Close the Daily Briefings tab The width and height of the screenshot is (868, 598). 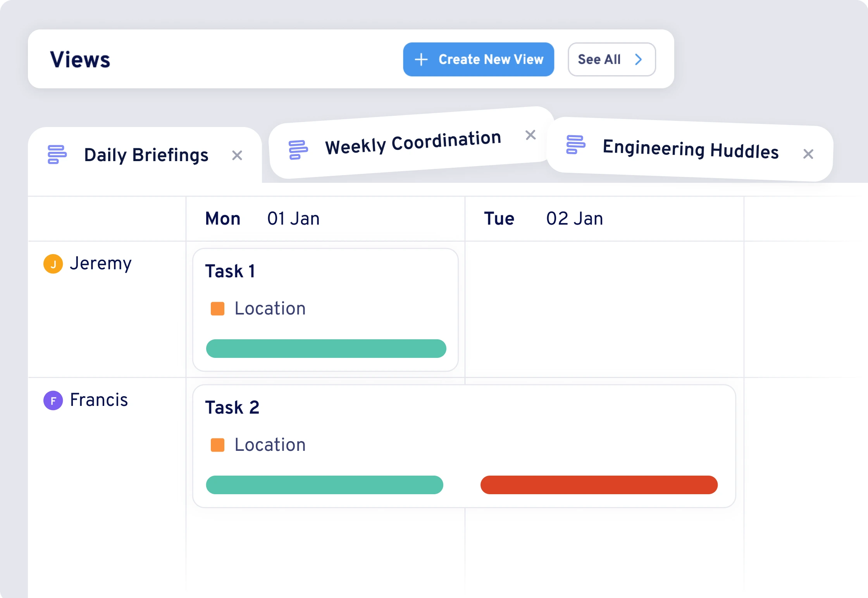[x=237, y=155]
